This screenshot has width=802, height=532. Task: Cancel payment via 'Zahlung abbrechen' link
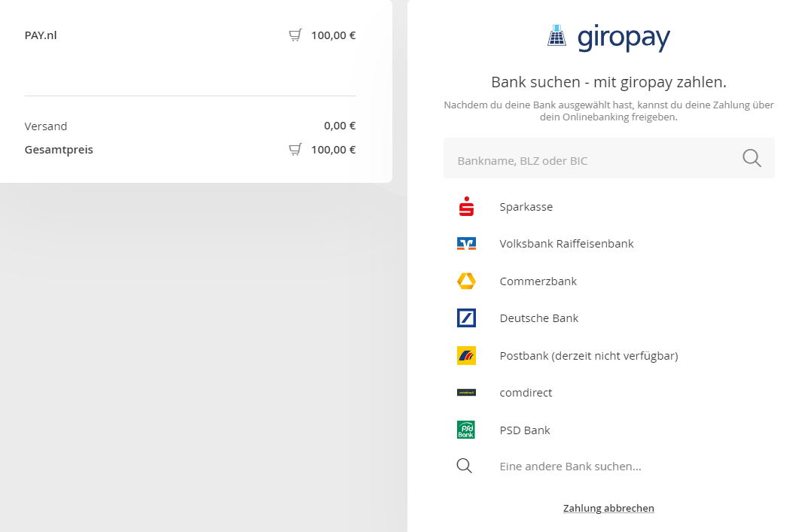[608, 508]
